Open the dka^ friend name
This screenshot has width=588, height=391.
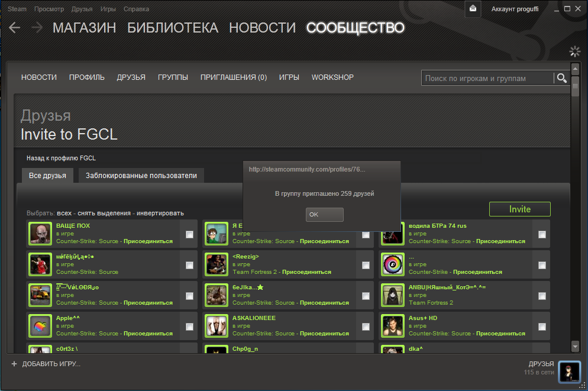(415, 348)
